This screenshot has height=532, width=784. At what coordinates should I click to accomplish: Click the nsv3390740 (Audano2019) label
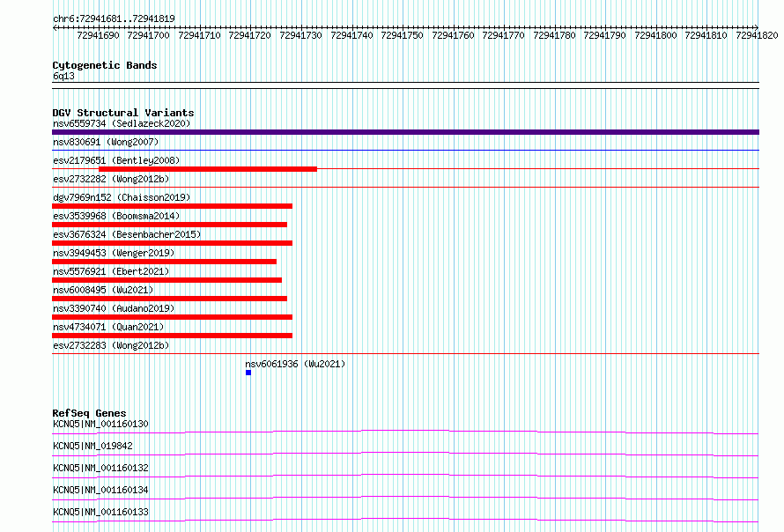coord(114,308)
